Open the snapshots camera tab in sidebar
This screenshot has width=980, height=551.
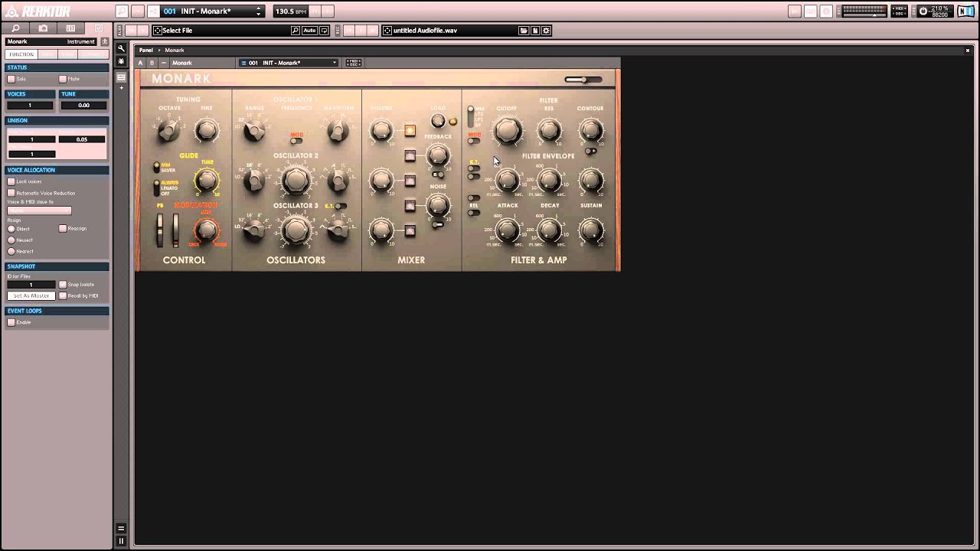[x=44, y=28]
